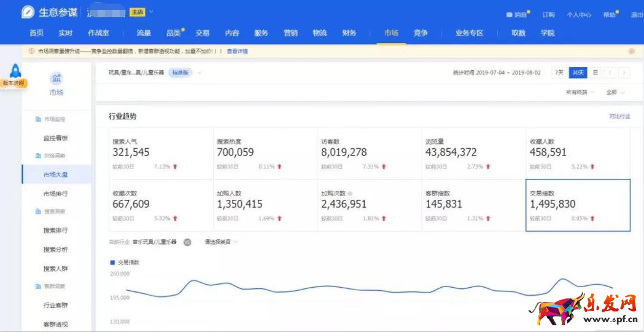Select the 7天 time range
644x332 pixels.
(559, 73)
